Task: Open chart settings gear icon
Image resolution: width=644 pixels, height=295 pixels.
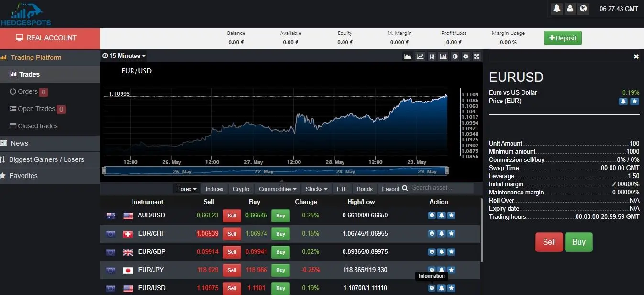Action: (x=466, y=57)
